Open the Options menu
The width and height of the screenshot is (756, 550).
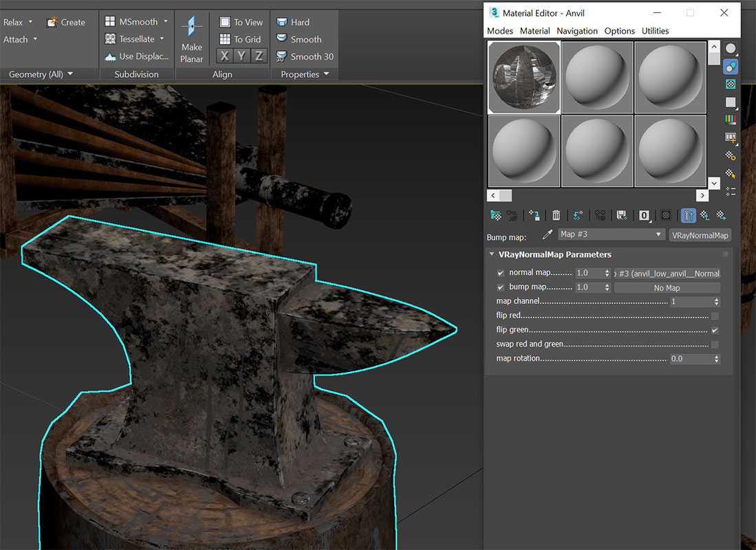(620, 31)
